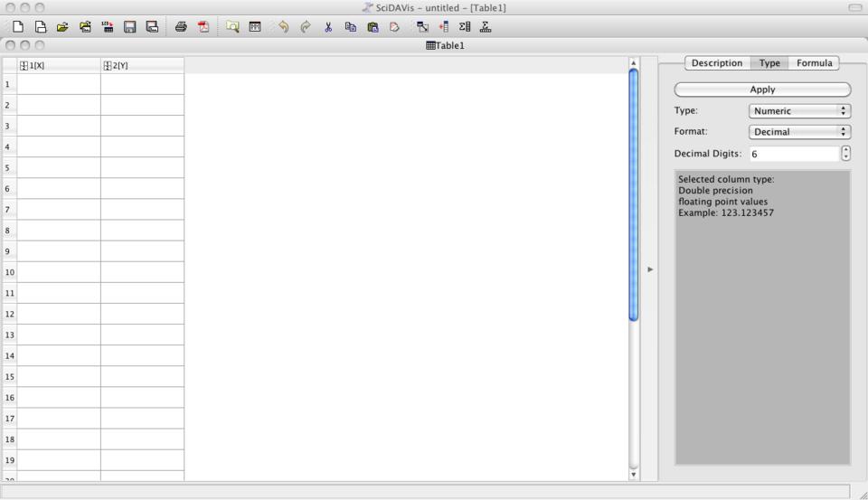868x500 pixels.
Task: Click the vertical scrollbar of Table1
Action: click(x=633, y=194)
